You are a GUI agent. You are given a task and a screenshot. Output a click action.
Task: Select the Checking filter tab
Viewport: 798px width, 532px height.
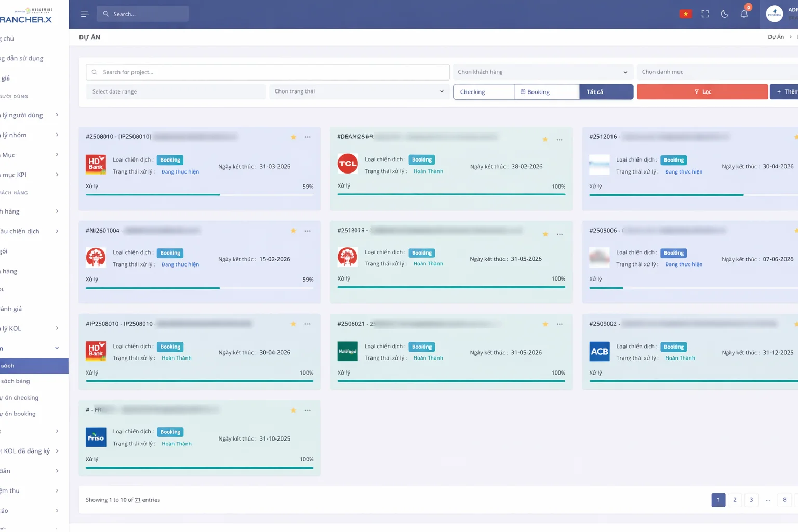point(484,92)
